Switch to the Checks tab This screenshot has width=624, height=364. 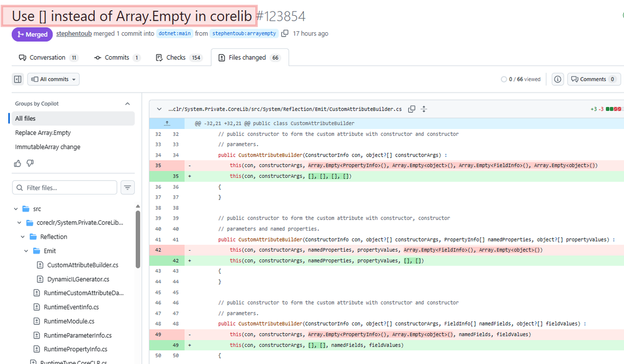point(179,57)
